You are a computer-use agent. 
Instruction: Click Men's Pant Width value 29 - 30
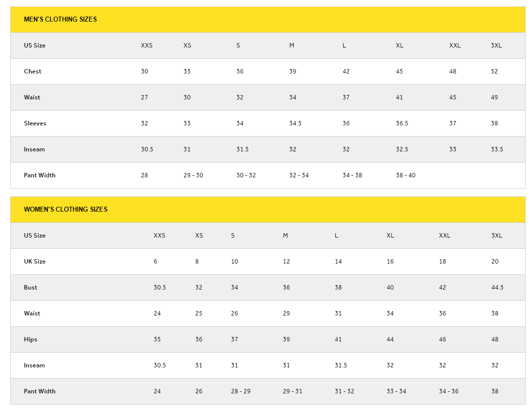click(x=193, y=175)
